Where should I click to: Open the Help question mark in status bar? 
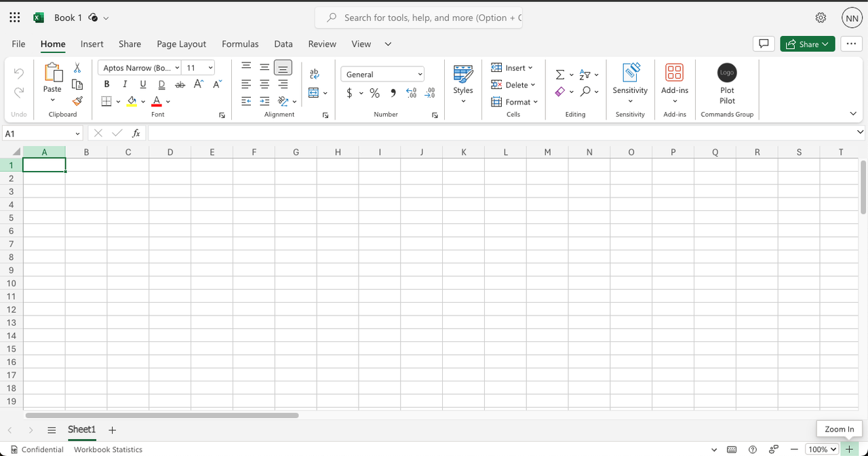753,449
